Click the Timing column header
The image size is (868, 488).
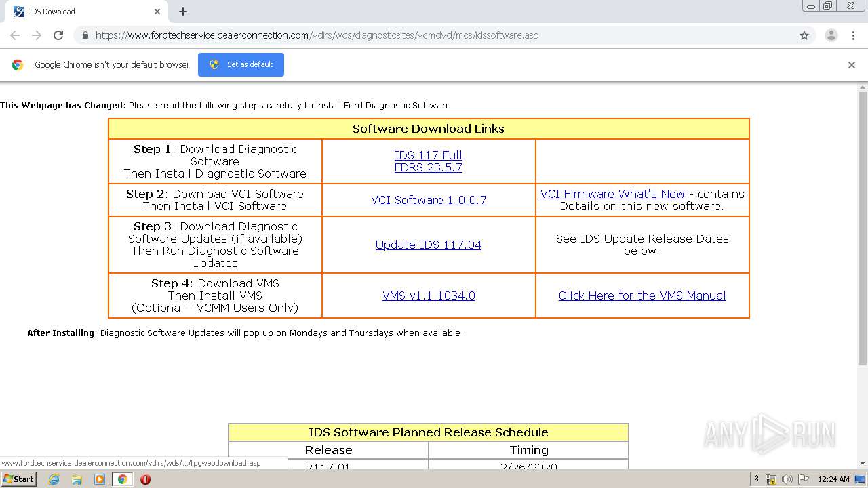(x=529, y=450)
